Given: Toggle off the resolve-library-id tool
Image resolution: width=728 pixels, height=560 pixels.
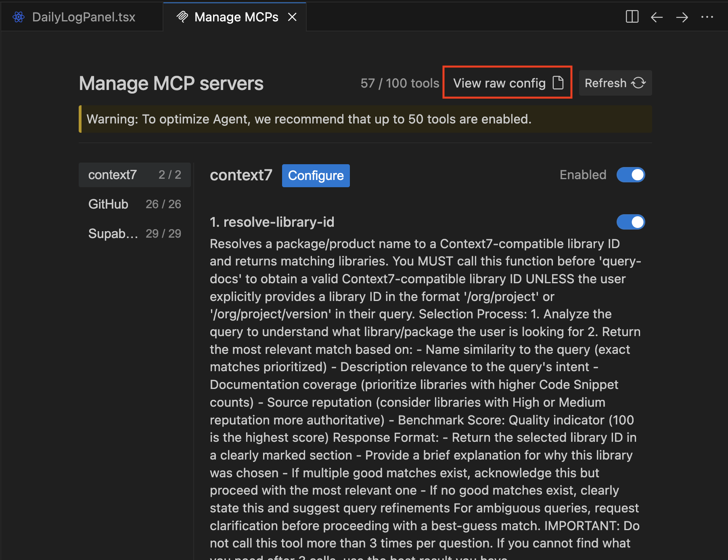Looking at the screenshot, I should click(631, 222).
